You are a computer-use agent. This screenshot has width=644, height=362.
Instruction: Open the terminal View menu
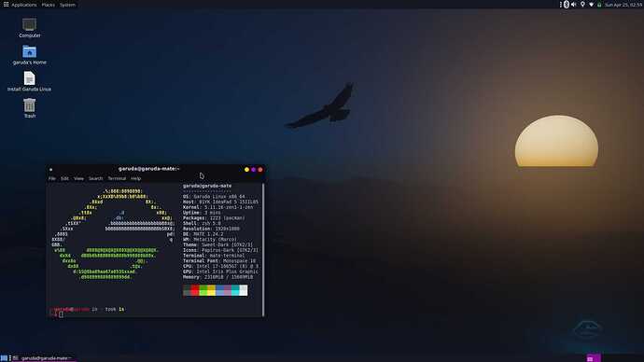coord(78,178)
